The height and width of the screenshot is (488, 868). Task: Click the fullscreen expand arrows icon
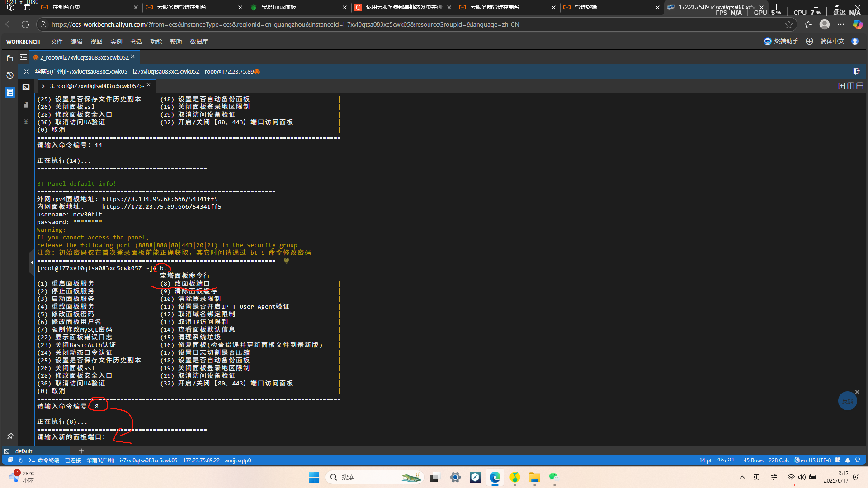pos(26,71)
